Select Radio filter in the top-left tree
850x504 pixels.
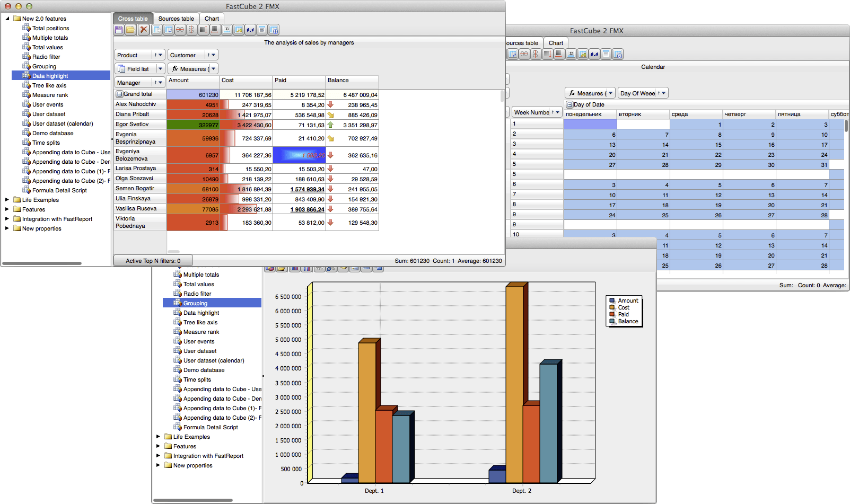tap(46, 57)
